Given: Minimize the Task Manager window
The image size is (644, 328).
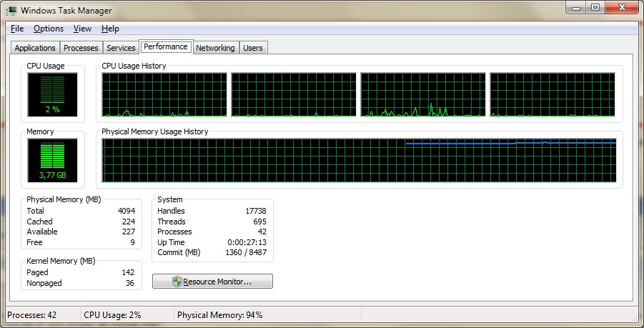Looking at the screenshot, I should (576, 8).
